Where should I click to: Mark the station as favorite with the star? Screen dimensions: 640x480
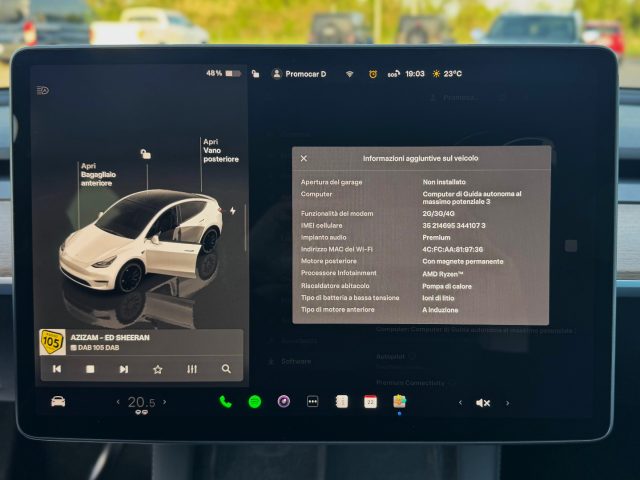pos(158,369)
